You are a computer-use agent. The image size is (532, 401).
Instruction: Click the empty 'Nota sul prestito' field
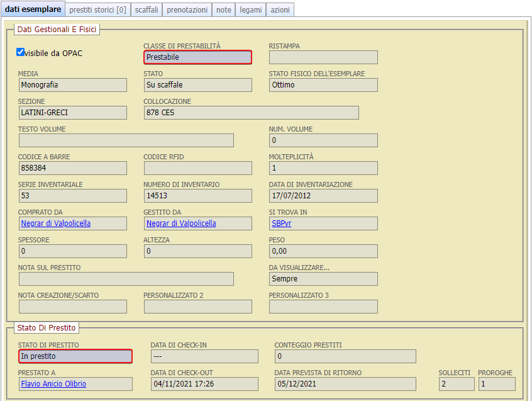click(x=126, y=279)
